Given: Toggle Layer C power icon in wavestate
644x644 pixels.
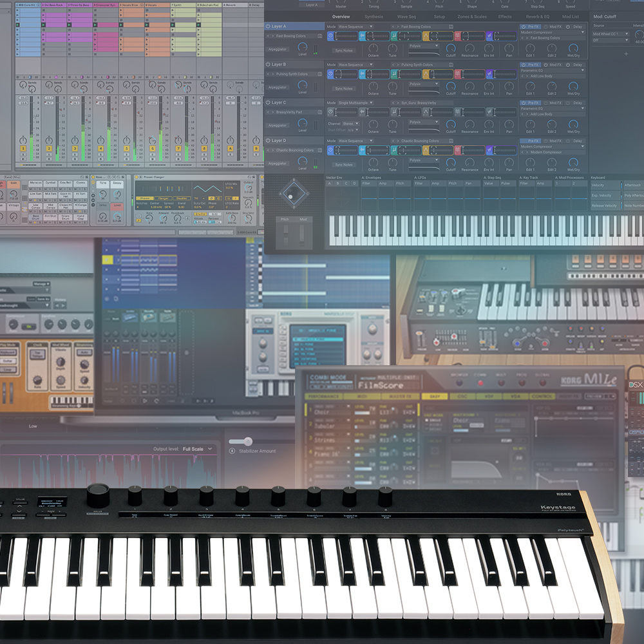Looking at the screenshot, I should (x=268, y=102).
